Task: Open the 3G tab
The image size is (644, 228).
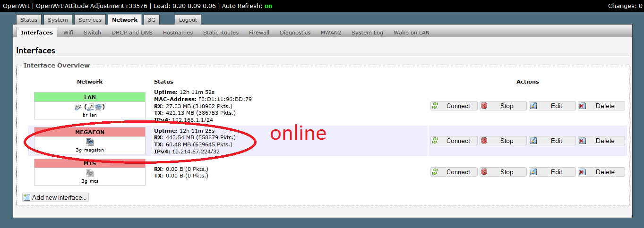Action: [151, 20]
